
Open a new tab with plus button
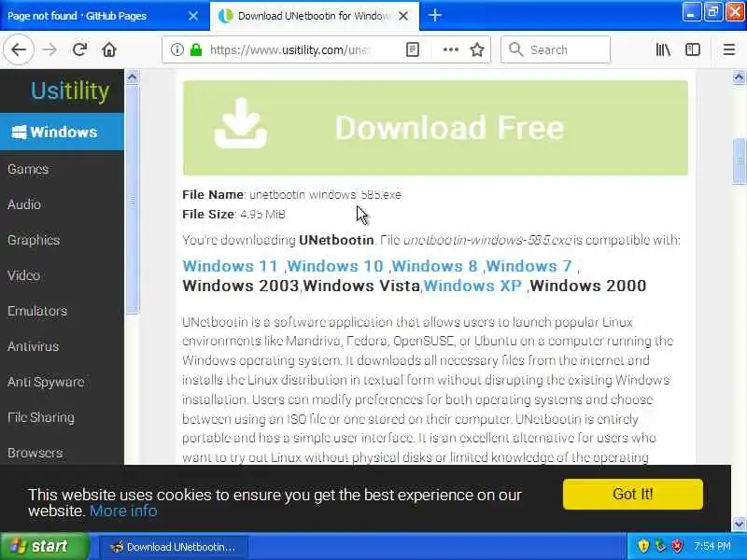[434, 15]
